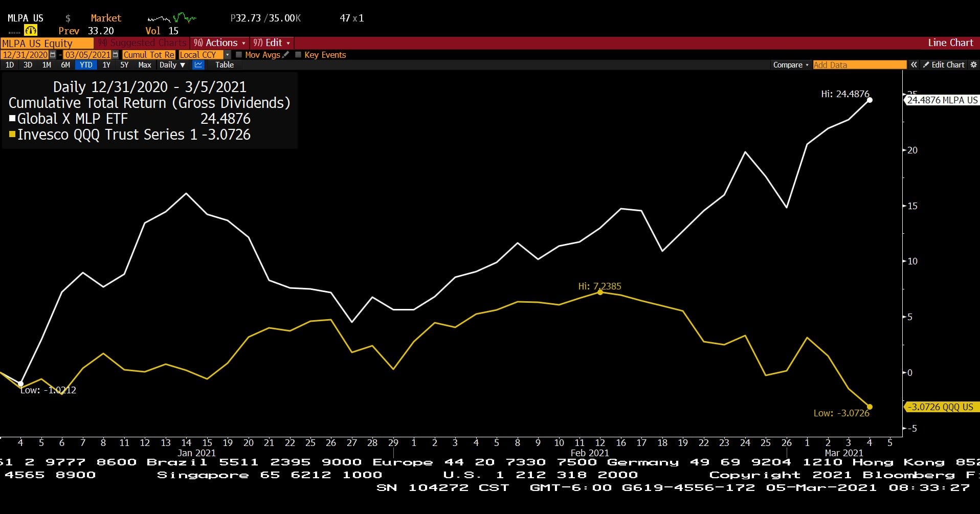Screen dimensions: 980x514
Task: Click the white Global X MLP ETF legend swatch
Action: click(12, 119)
